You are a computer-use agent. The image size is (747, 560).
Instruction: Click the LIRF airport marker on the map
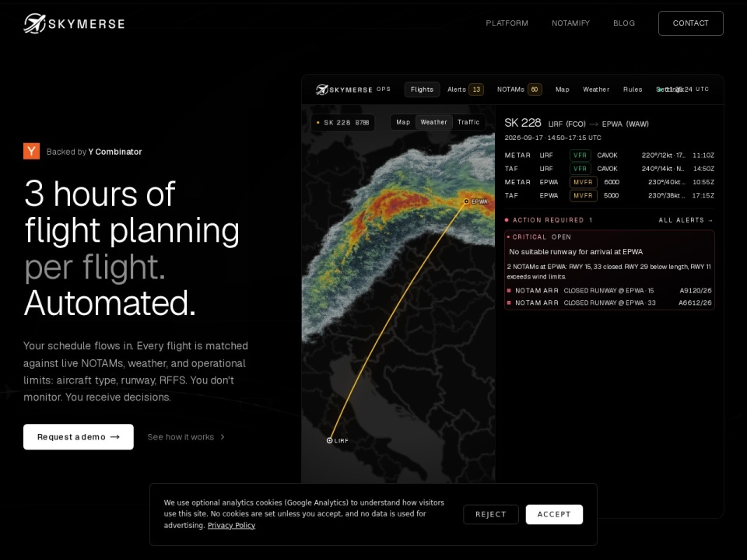click(x=329, y=440)
